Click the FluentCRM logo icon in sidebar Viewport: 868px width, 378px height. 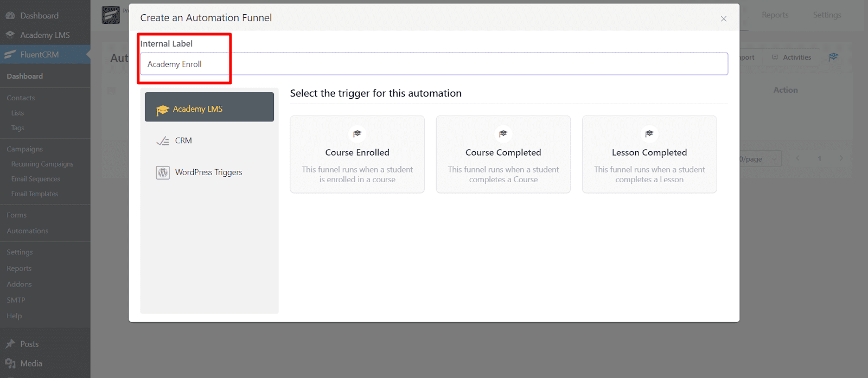[10, 55]
